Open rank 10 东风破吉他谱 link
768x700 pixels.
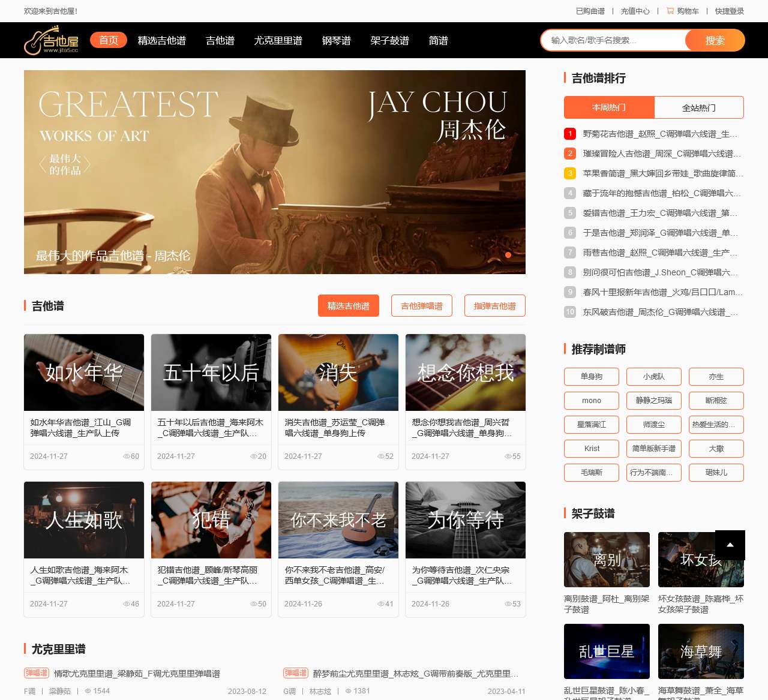coord(660,312)
